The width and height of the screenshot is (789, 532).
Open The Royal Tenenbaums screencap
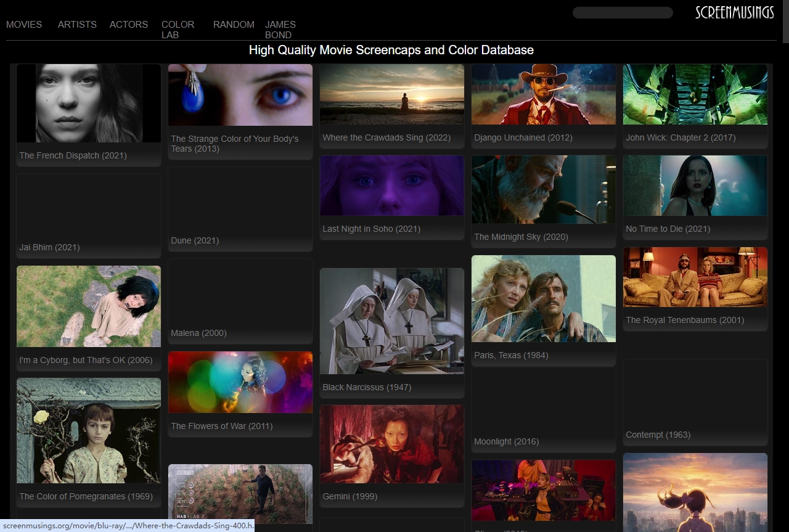point(695,277)
